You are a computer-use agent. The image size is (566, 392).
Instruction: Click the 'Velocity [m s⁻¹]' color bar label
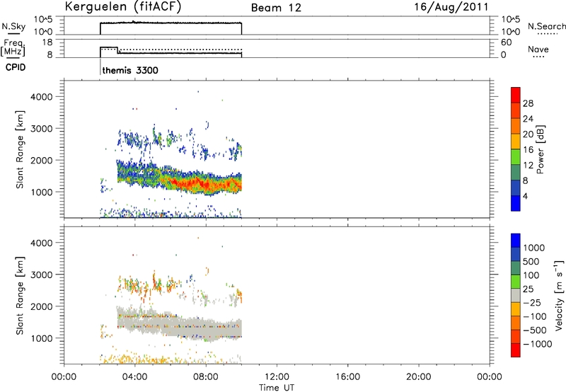coord(559,296)
